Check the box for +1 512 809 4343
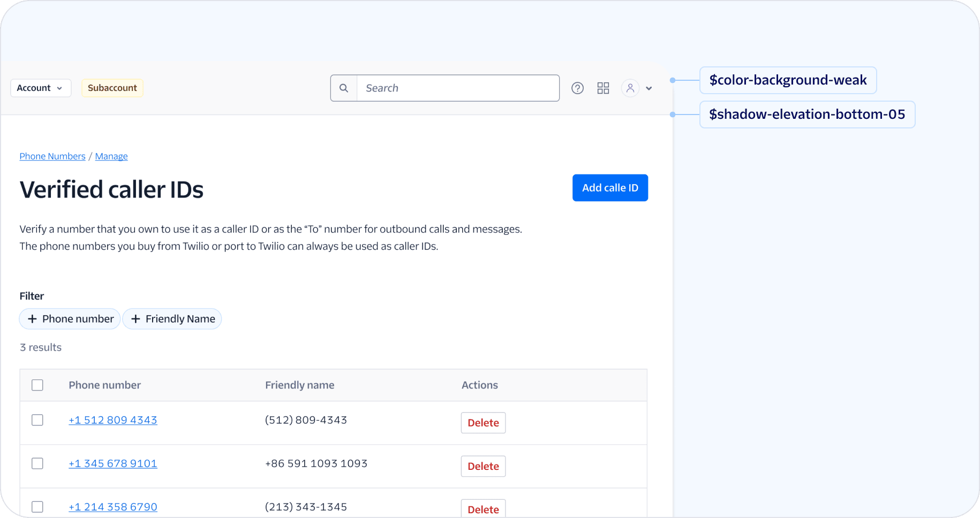The height and width of the screenshot is (518, 980). coord(37,420)
